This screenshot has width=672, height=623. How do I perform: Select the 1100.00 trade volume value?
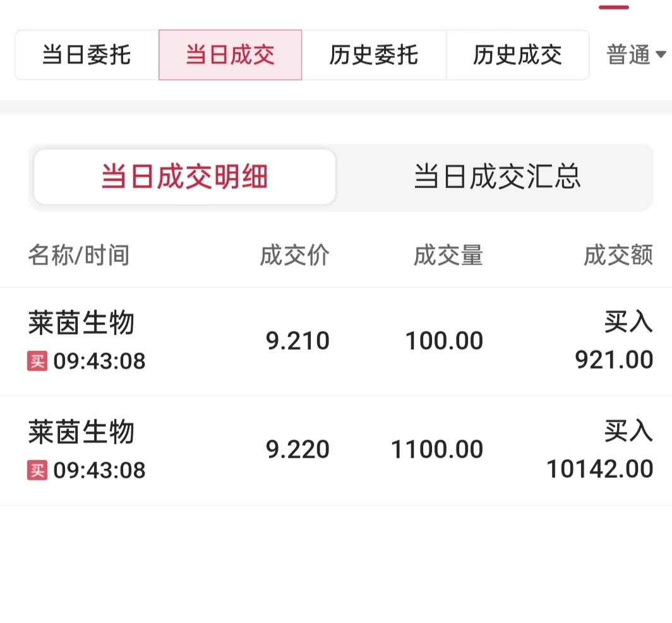437,450
